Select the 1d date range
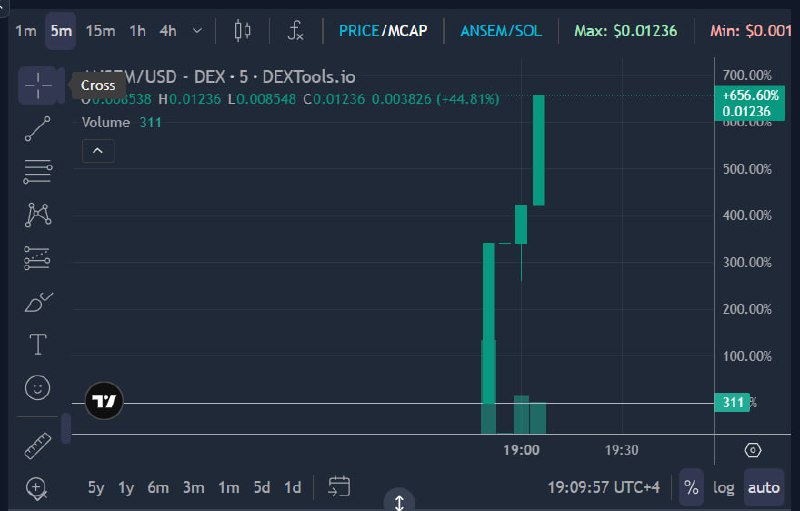The image size is (800, 511). [293, 488]
